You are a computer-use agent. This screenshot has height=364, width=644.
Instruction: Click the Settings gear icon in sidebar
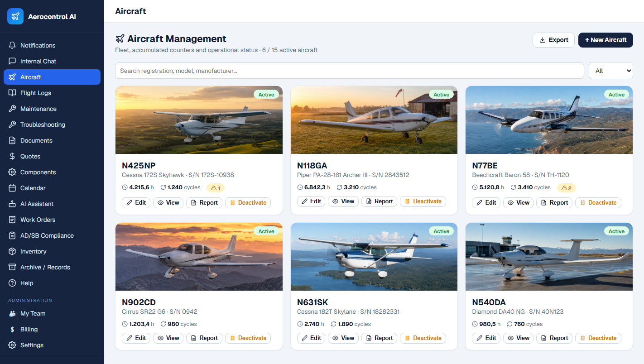[12, 345]
